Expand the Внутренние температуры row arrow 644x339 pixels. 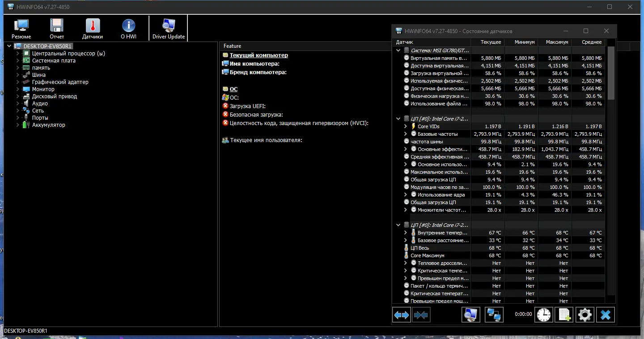(406, 233)
